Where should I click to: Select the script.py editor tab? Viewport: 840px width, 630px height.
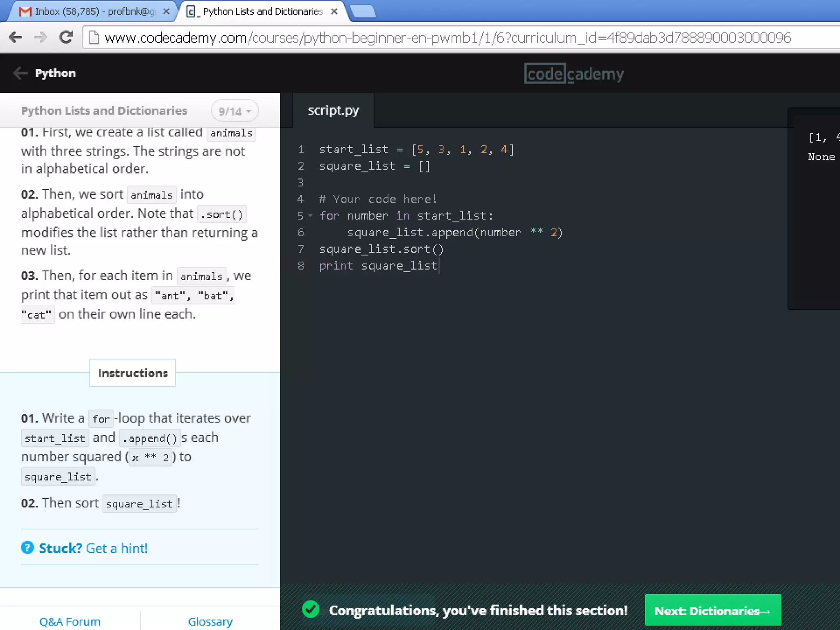coord(333,110)
